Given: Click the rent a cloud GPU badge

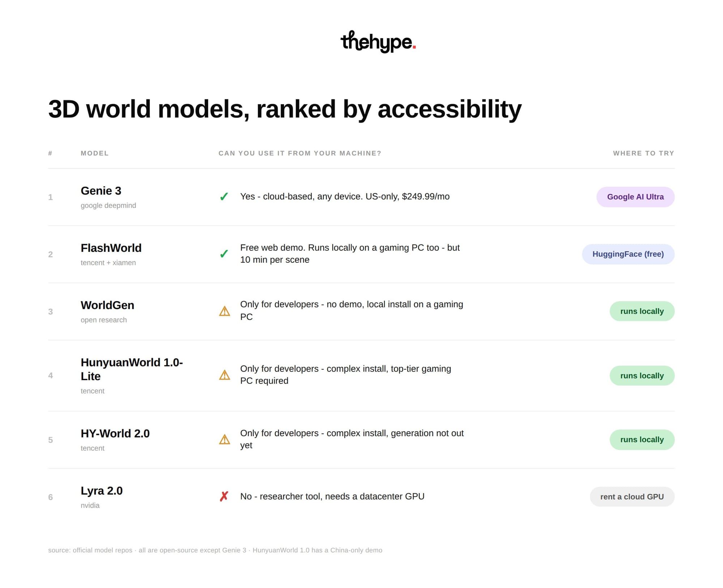Looking at the screenshot, I should click(632, 497).
